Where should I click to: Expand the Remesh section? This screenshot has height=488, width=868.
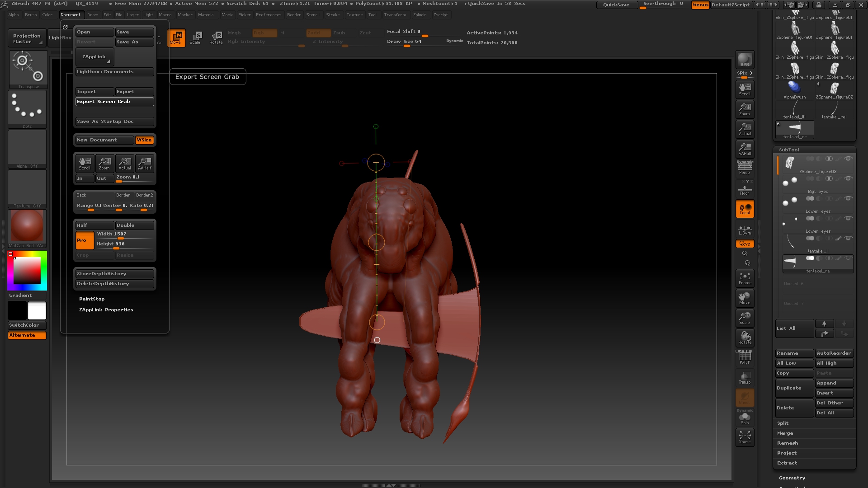(788, 443)
